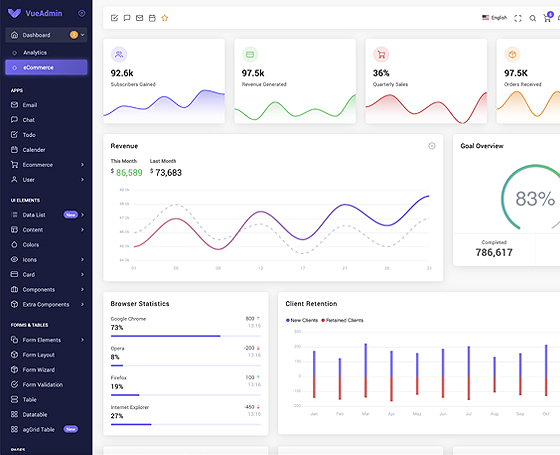Collapse the Dashboard menu group
The height and width of the screenshot is (455, 560).
(83, 35)
